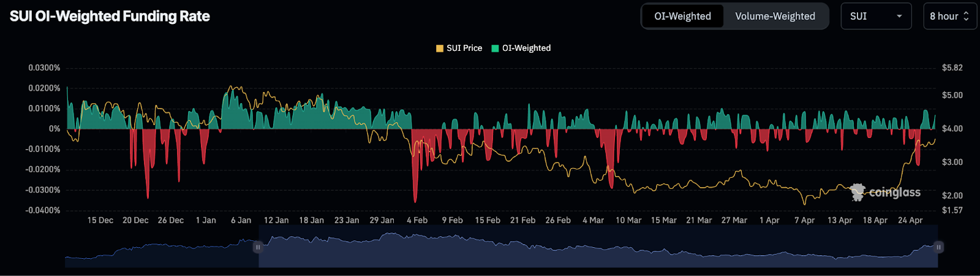Image resolution: width=980 pixels, height=276 pixels.
Task: Click the 24 Apr date label
Action: point(910,220)
